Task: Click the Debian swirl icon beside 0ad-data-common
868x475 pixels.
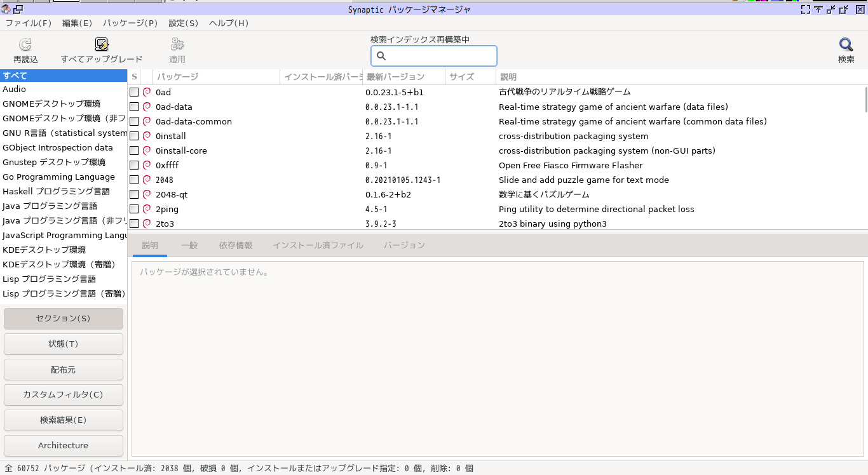Action: (147, 121)
